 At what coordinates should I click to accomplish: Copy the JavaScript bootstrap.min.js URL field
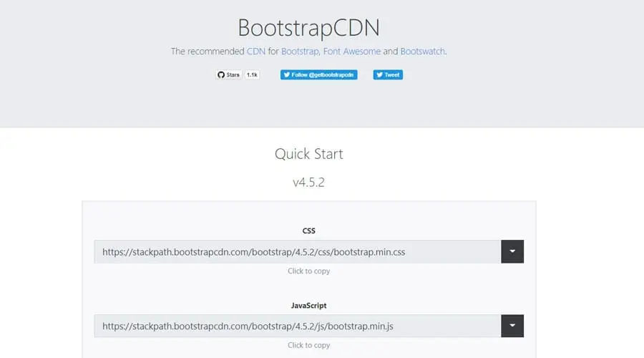click(298, 326)
